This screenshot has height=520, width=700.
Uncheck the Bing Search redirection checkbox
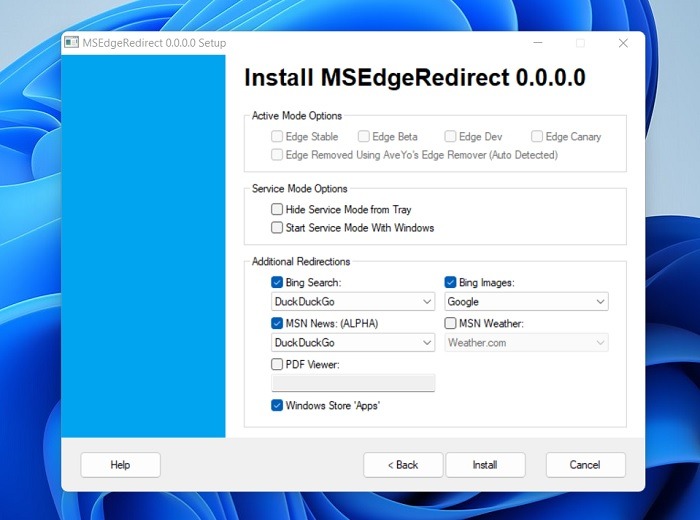click(277, 282)
